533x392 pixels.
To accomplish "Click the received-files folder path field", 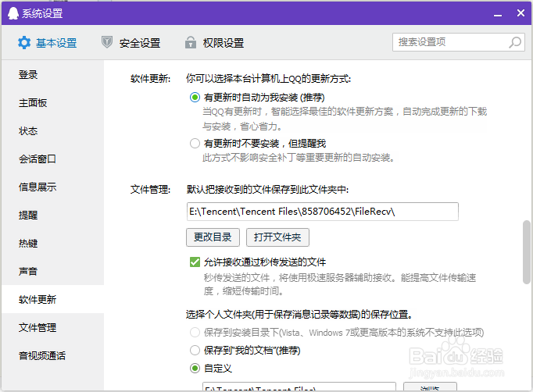I will [x=322, y=212].
